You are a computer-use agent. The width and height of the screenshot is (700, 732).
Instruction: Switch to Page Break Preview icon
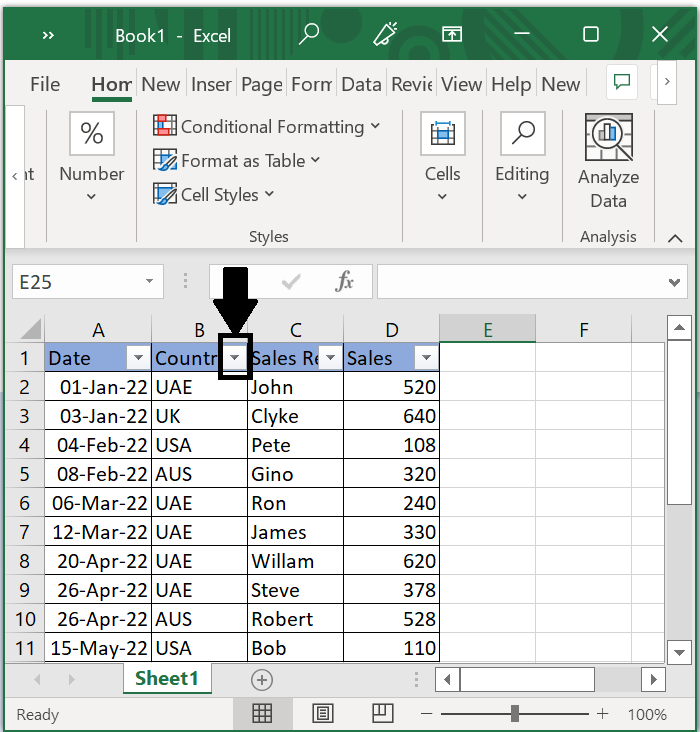tap(382, 713)
